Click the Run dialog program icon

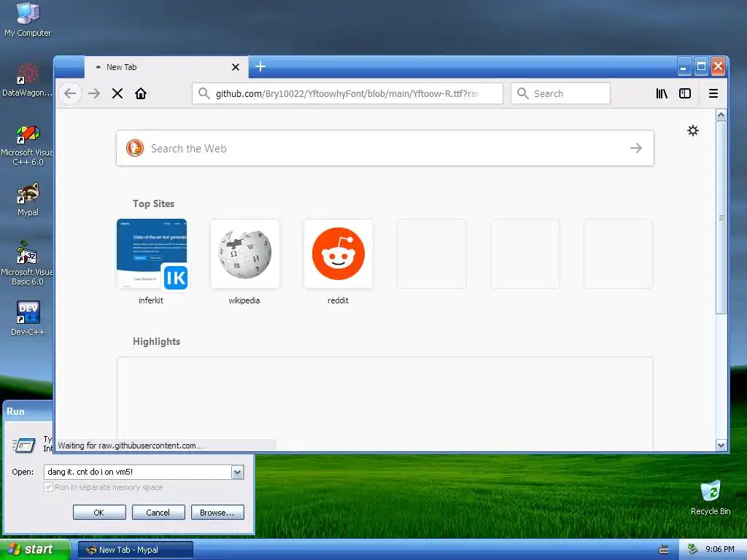(24, 445)
